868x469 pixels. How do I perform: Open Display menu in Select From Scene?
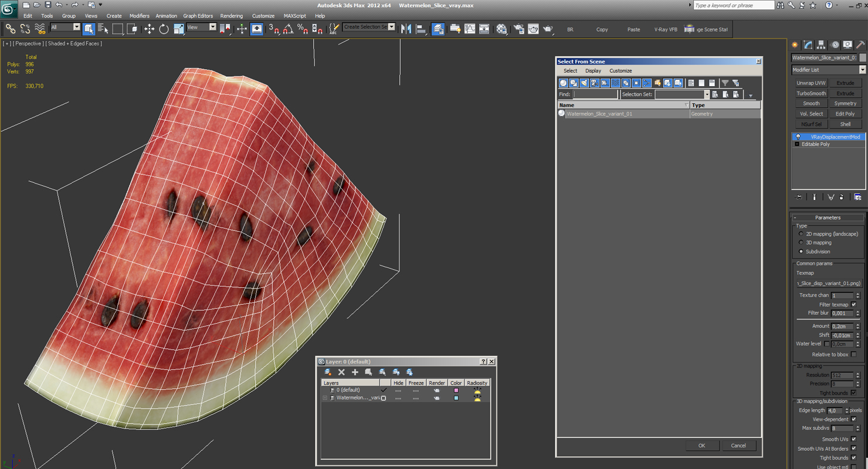point(593,71)
